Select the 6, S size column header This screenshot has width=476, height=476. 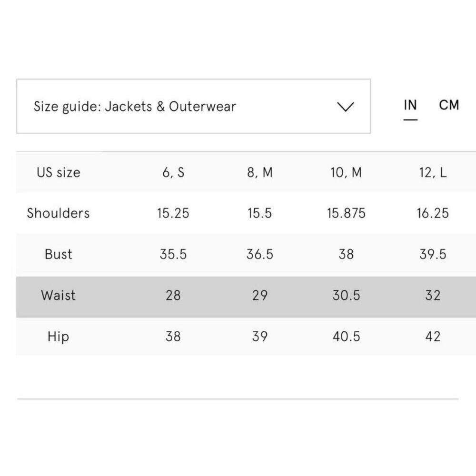[x=173, y=172]
